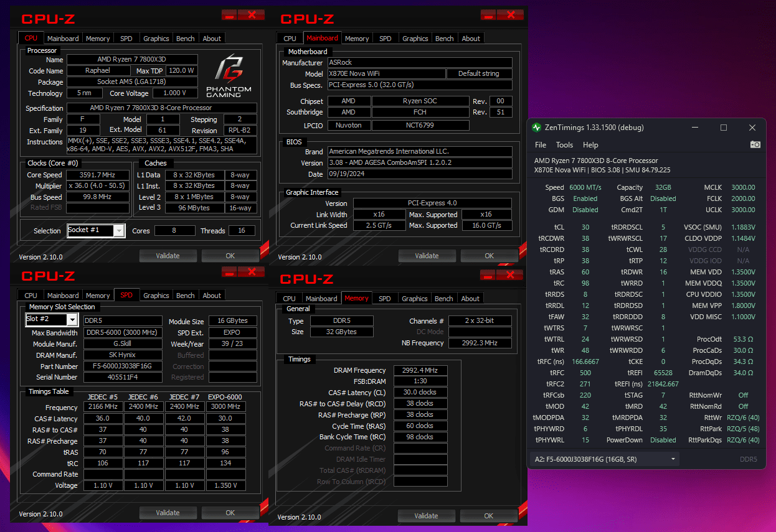The image size is (776, 532).
Task: Click the ZenTimings app icon in title bar
Action: (x=537, y=128)
